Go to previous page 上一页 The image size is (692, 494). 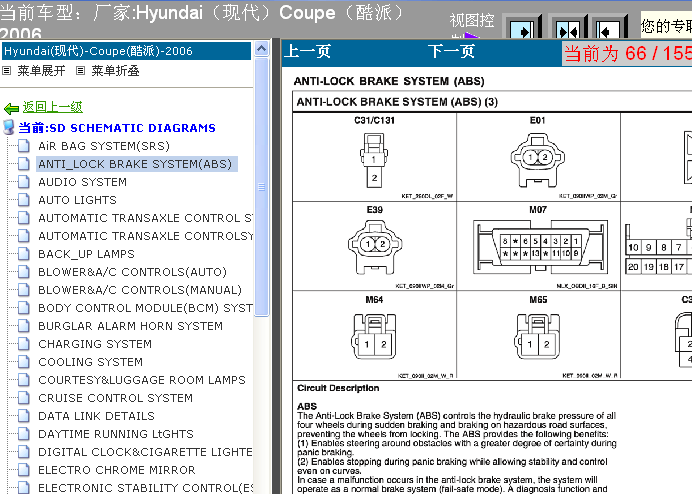tap(307, 51)
